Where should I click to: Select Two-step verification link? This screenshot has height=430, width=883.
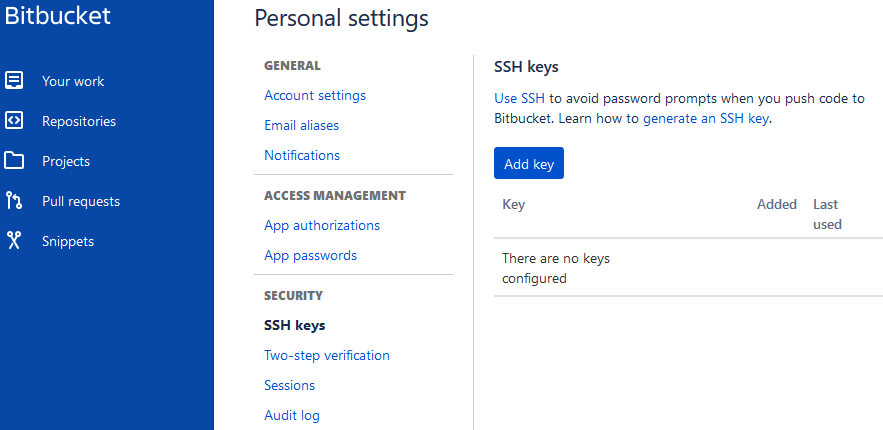point(327,355)
